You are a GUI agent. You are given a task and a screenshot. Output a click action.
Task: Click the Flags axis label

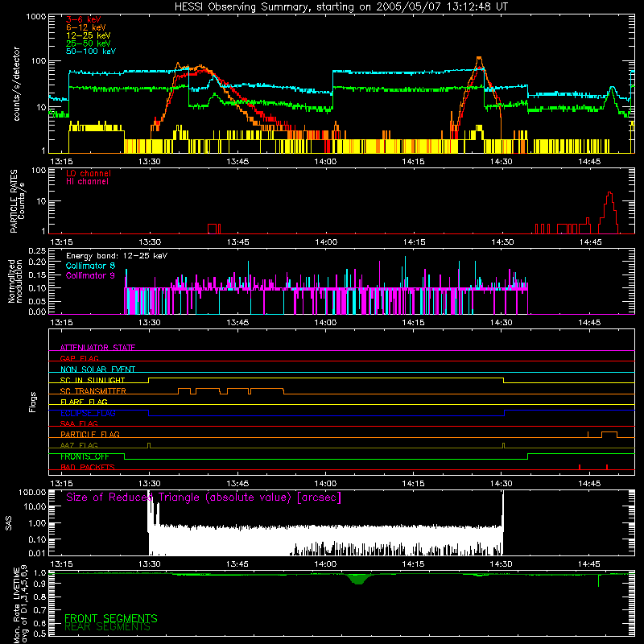pyautogui.click(x=32, y=402)
